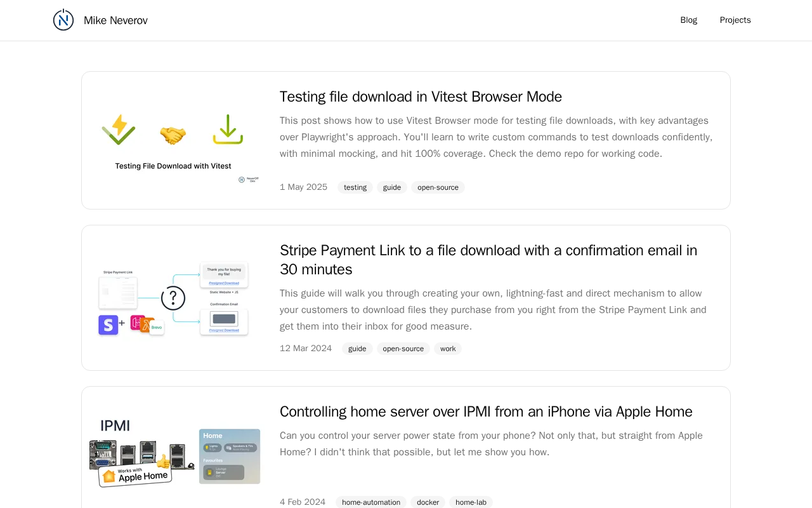Select the 'open-source' tag on the Stripe post
812x508 pixels.
pos(403,349)
